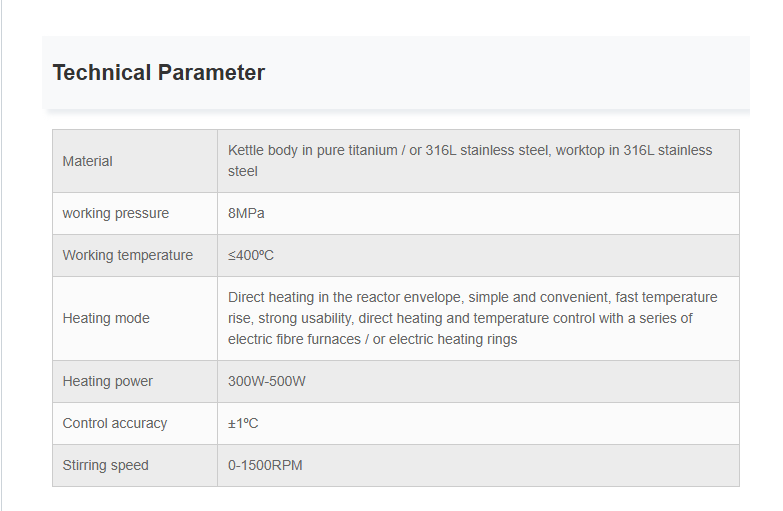This screenshot has height=511, width=783.
Task: Click the Technical Parameter heading
Action: [159, 72]
